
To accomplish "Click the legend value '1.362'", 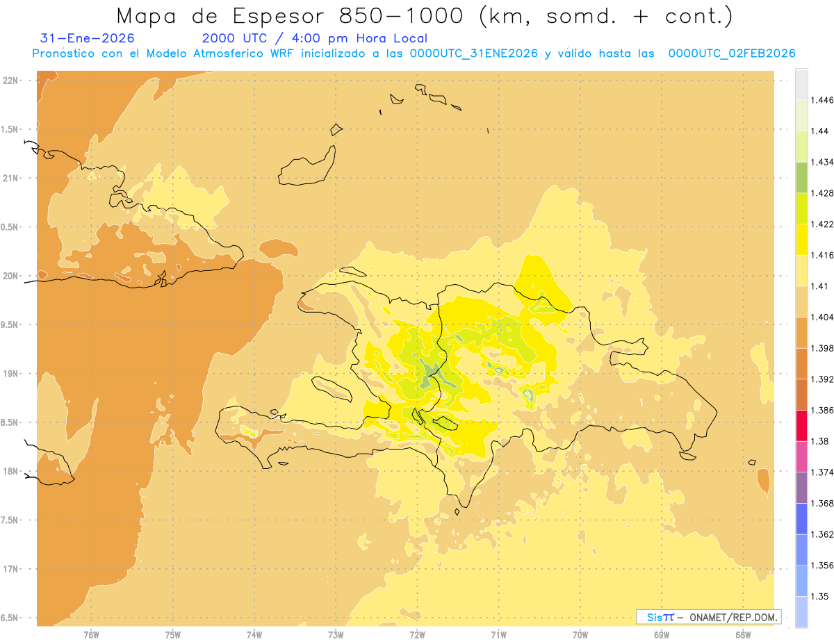I will tap(821, 534).
